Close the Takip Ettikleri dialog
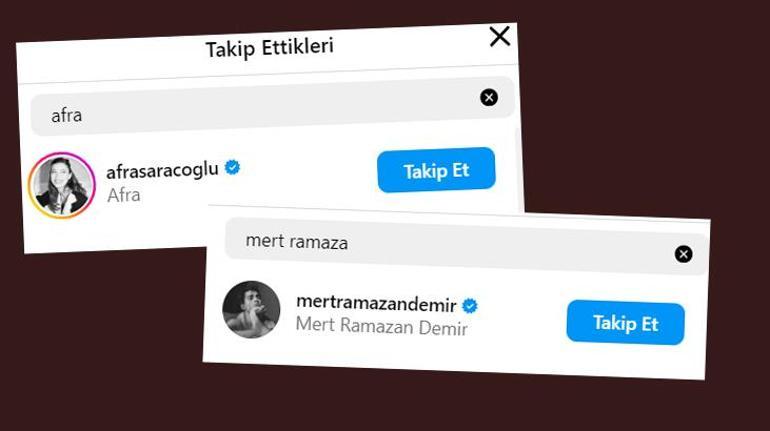 499,37
